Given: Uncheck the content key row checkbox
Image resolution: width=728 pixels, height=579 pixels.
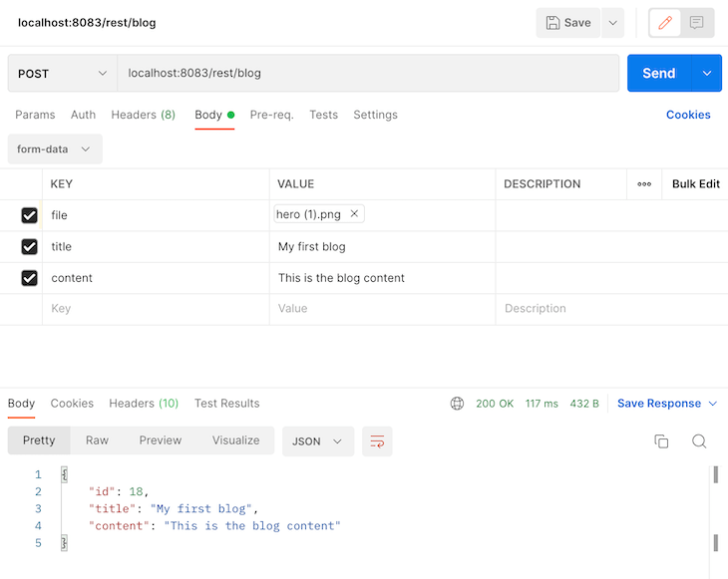Looking at the screenshot, I should pyautogui.click(x=29, y=278).
